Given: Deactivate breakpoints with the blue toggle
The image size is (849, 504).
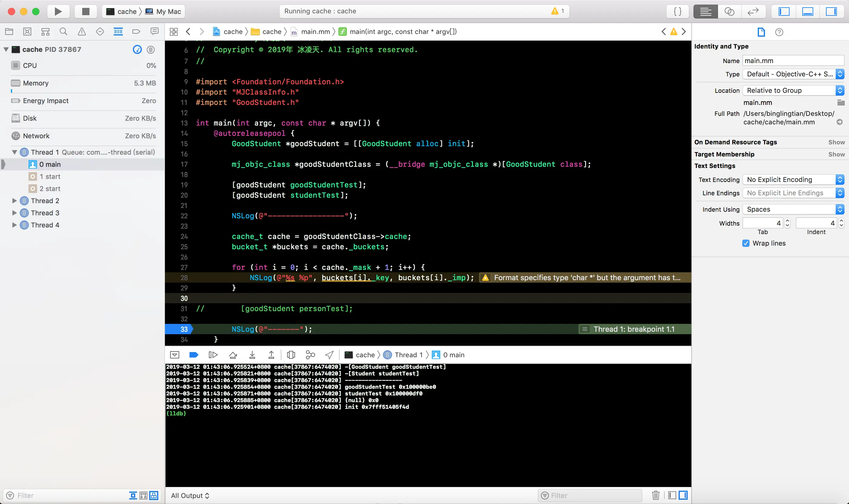Looking at the screenshot, I should 193,355.
